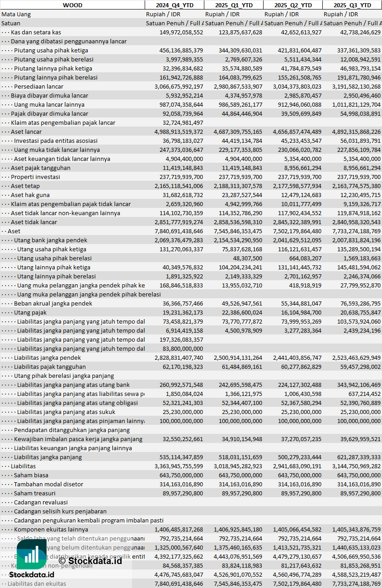Select Pajak dibayar dimuka lancar label
The width and height of the screenshot is (382, 588).
coord(49,113)
